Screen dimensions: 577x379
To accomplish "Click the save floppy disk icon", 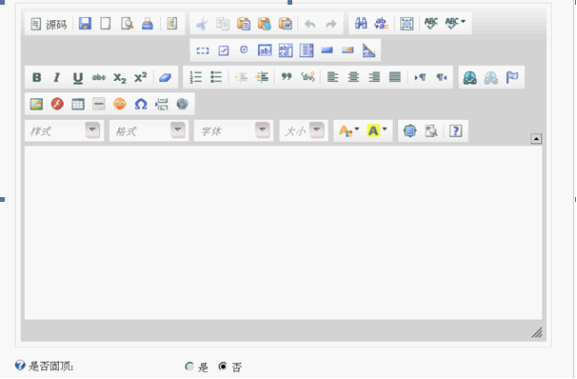I will point(85,24).
